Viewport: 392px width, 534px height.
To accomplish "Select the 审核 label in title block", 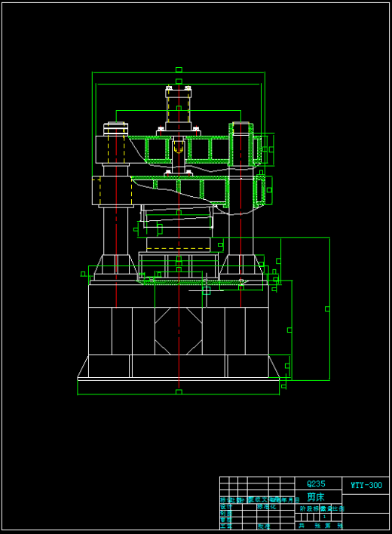I will tap(226, 520).
